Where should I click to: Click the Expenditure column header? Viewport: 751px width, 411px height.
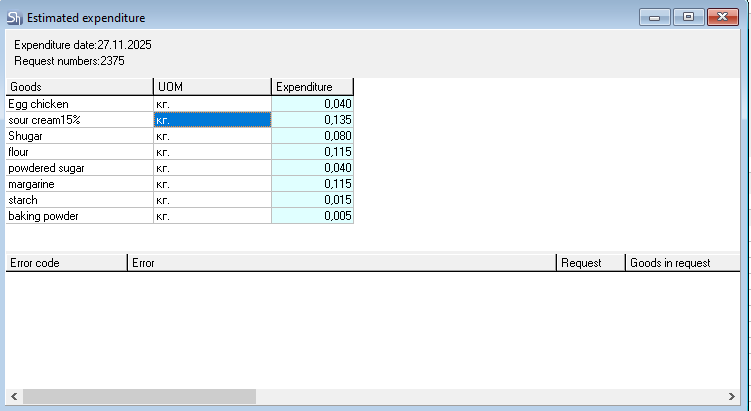pyautogui.click(x=312, y=87)
